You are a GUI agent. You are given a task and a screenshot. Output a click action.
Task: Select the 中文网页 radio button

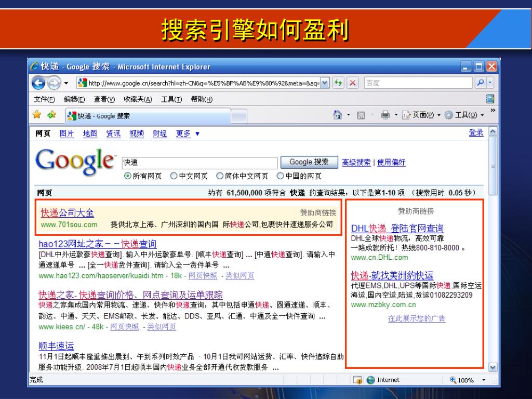pos(174,176)
